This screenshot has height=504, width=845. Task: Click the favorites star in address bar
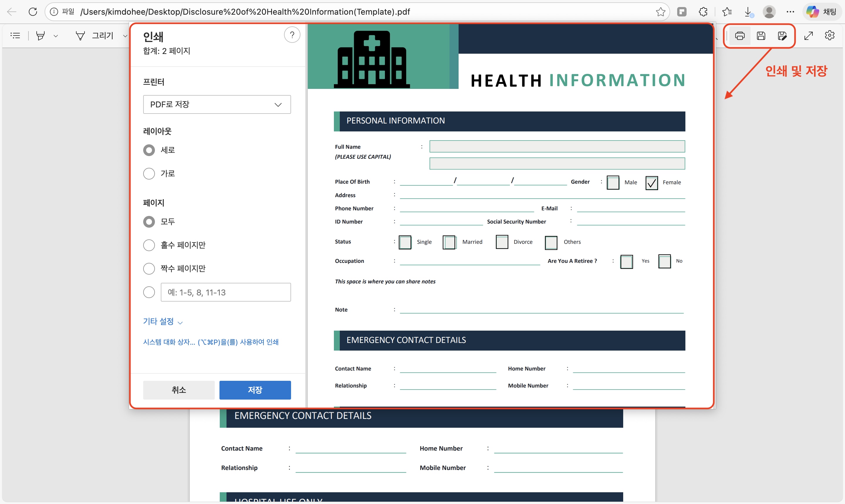click(660, 12)
